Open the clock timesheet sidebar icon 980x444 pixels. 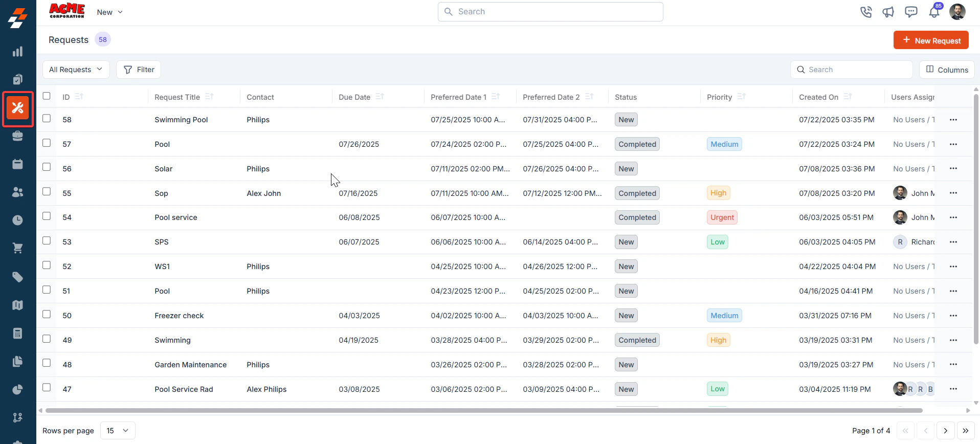click(17, 220)
